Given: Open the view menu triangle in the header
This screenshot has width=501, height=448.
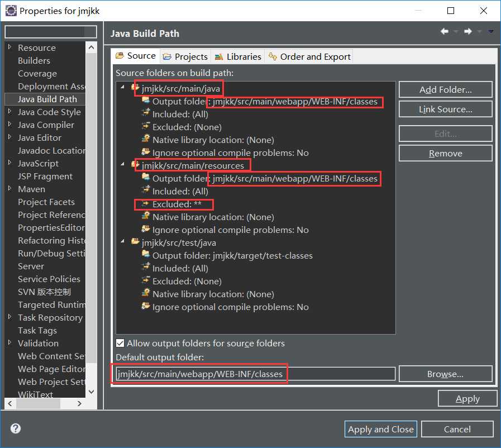Looking at the screenshot, I should (491, 31).
